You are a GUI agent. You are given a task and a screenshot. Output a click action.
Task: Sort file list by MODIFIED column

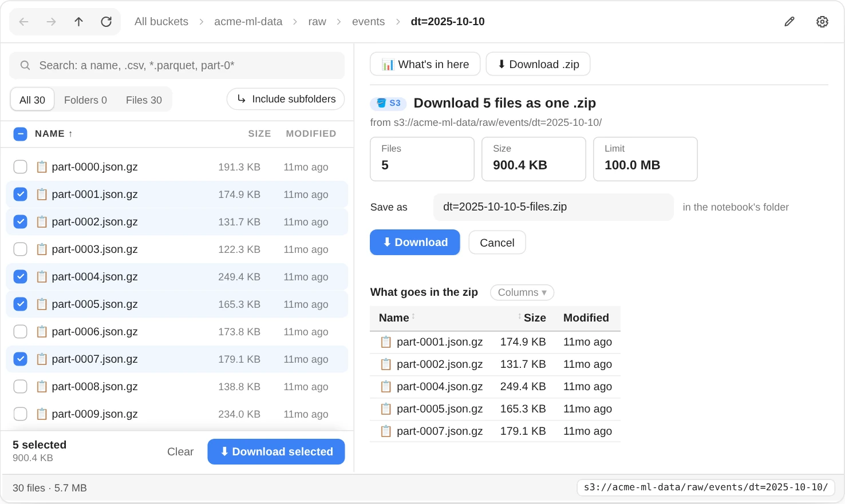311,134
